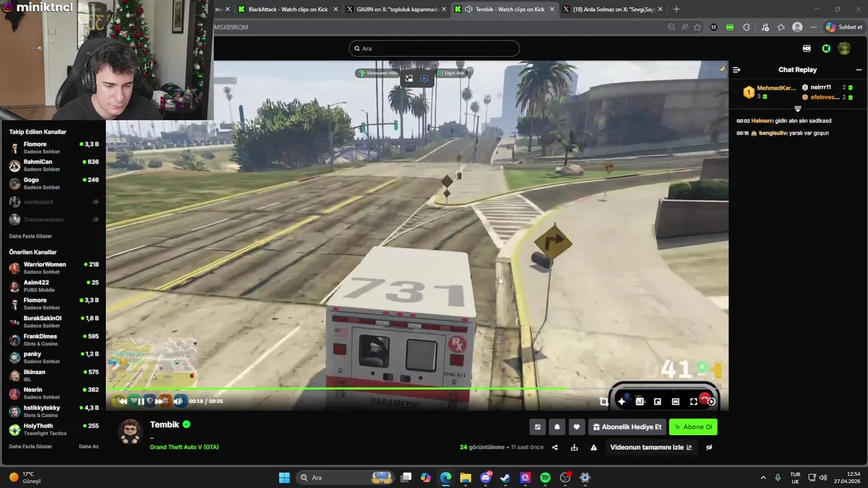Viewport: 868px width, 488px height.
Task: Rewind the clip with the back button
Action: [123, 401]
